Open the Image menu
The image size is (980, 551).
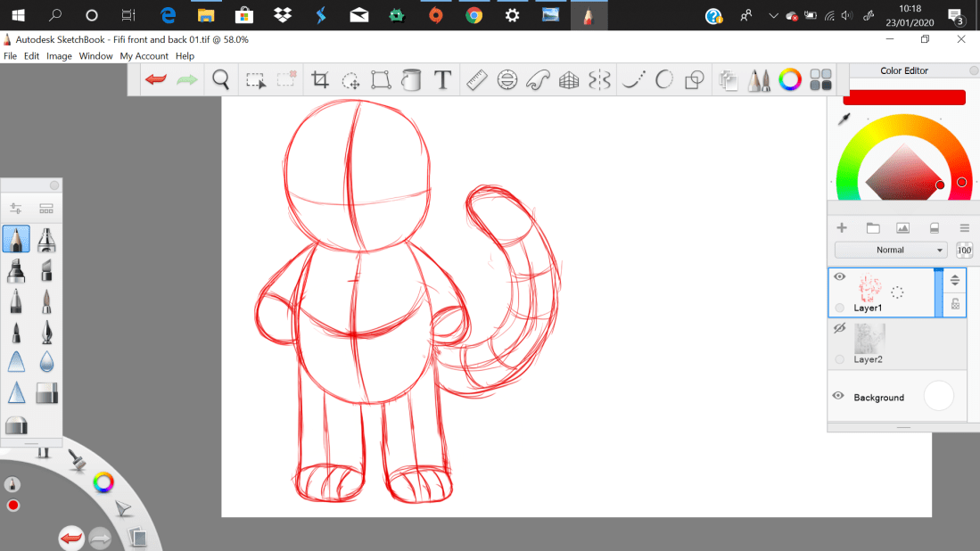click(59, 56)
